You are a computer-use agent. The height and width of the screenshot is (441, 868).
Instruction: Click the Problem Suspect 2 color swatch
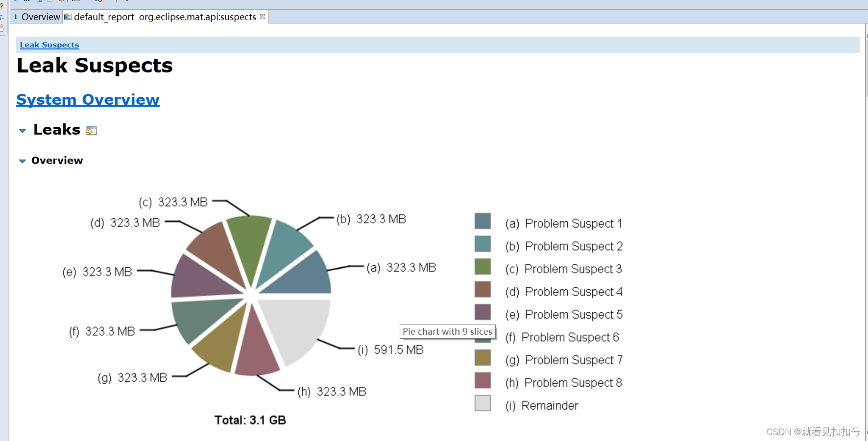point(482,244)
